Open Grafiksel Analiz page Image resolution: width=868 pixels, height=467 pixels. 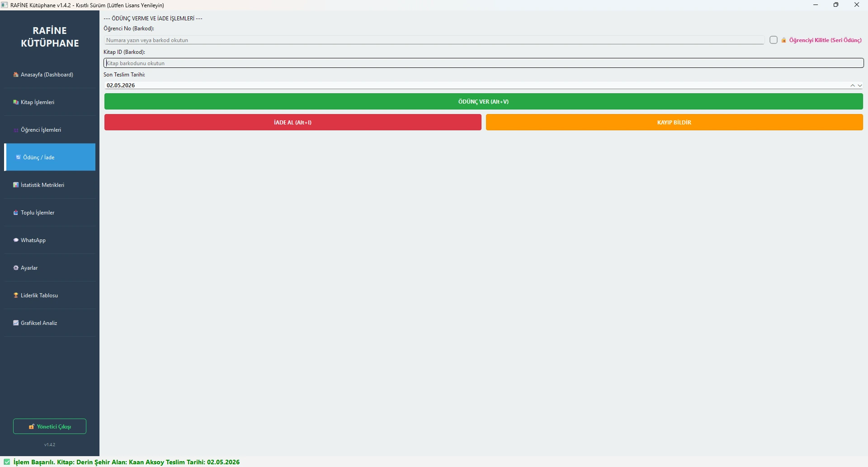(50, 323)
